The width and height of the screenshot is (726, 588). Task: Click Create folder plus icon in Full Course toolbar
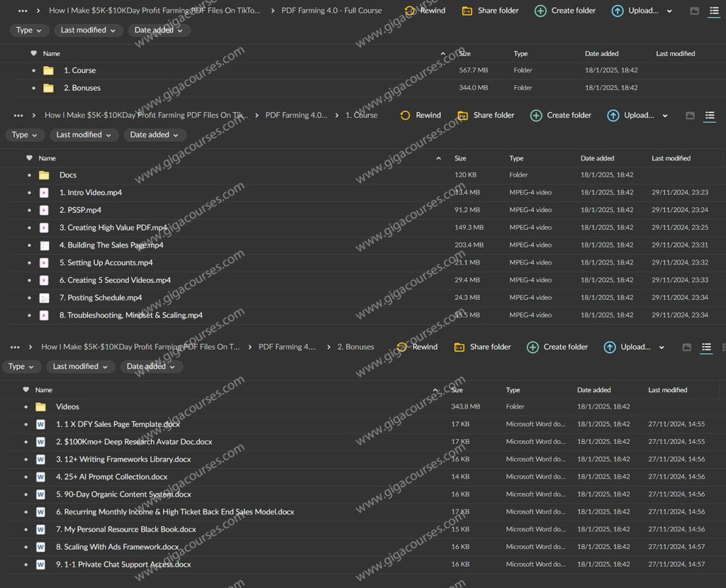pyautogui.click(x=540, y=11)
